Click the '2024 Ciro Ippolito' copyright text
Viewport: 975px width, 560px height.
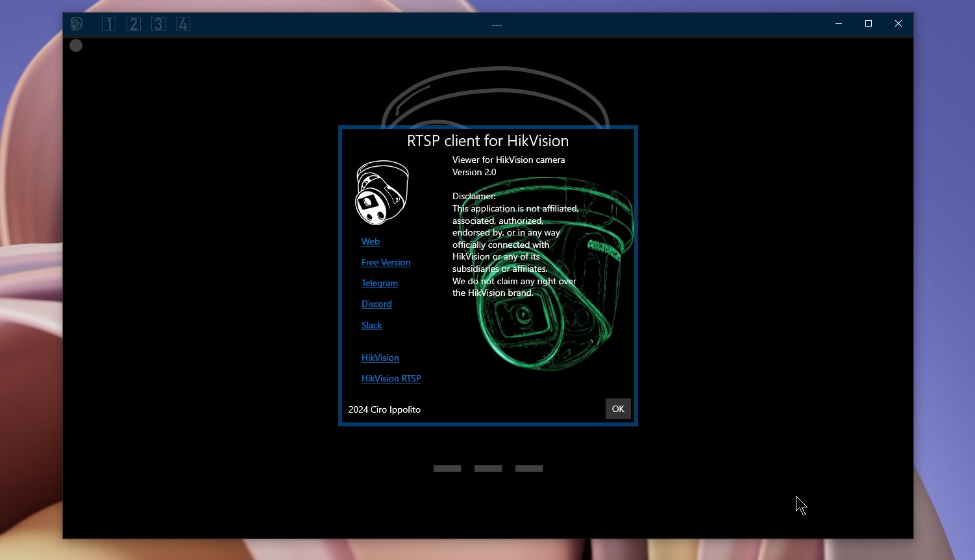coord(384,409)
